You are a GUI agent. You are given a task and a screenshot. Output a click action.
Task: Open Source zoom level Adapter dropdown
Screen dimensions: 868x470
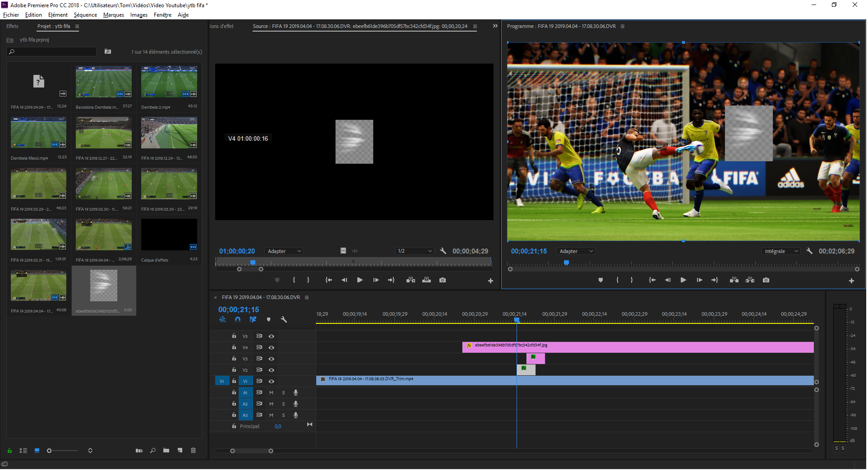click(x=284, y=251)
